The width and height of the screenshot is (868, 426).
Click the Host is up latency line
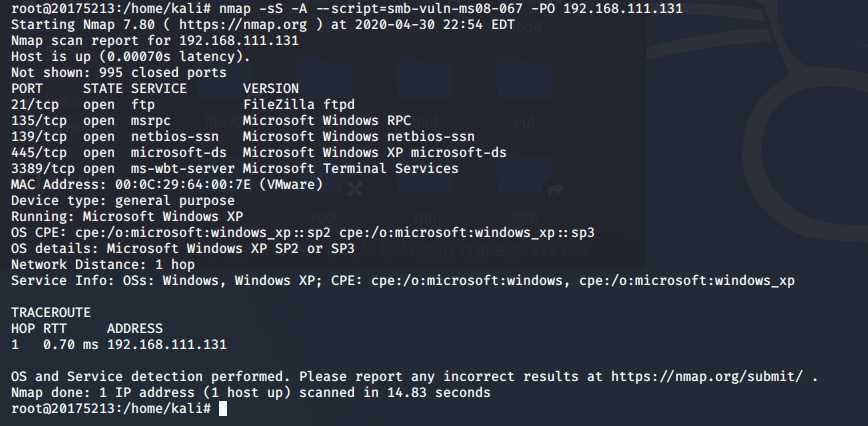point(131,57)
